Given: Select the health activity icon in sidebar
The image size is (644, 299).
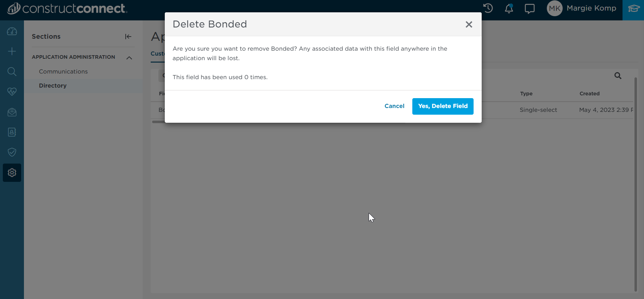Looking at the screenshot, I should tap(12, 91).
